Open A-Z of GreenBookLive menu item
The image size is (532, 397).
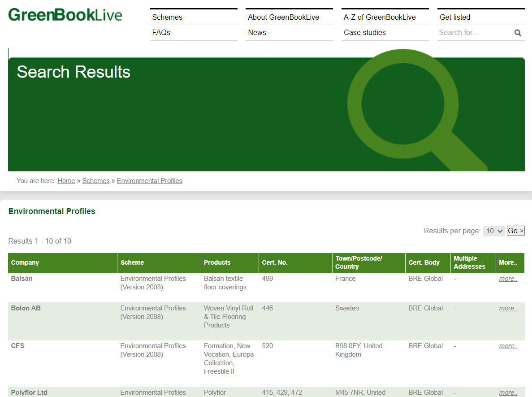click(379, 17)
